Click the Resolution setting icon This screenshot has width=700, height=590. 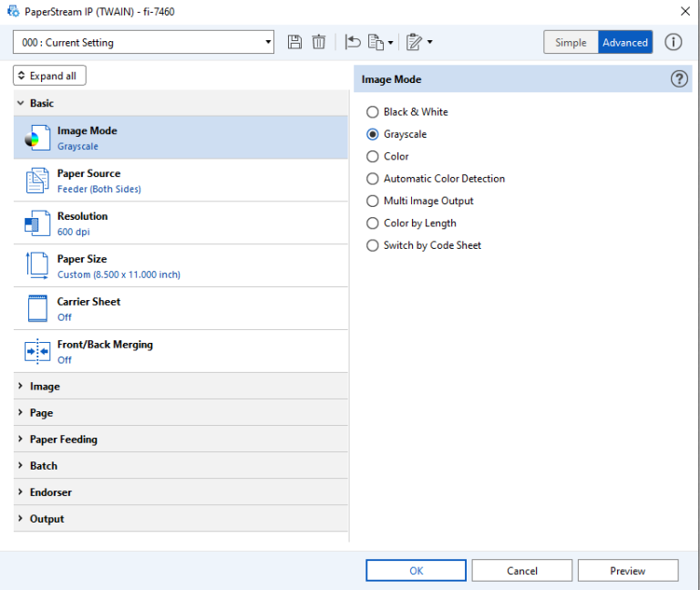(37, 223)
